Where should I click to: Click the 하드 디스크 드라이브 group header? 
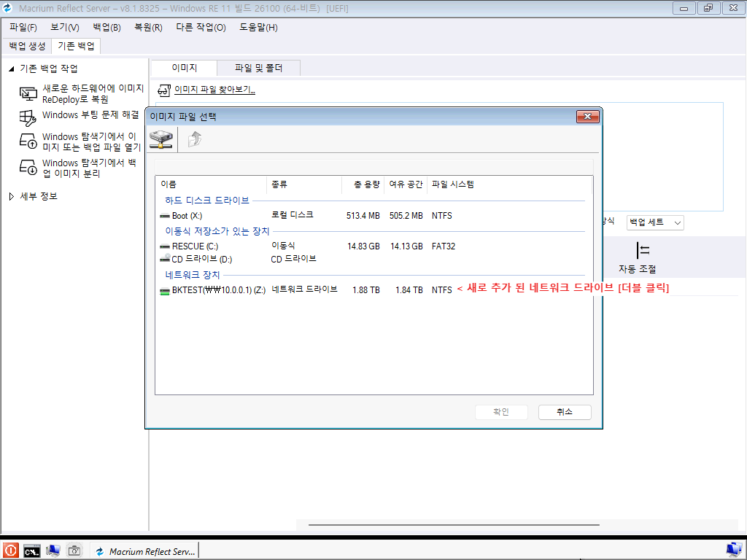pyautogui.click(x=207, y=201)
